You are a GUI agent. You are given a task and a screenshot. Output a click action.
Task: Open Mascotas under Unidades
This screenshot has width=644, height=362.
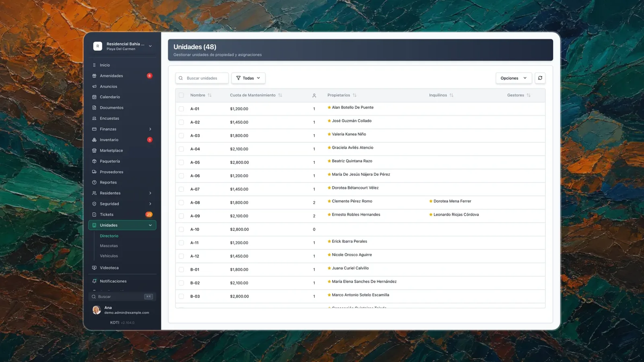tap(109, 246)
